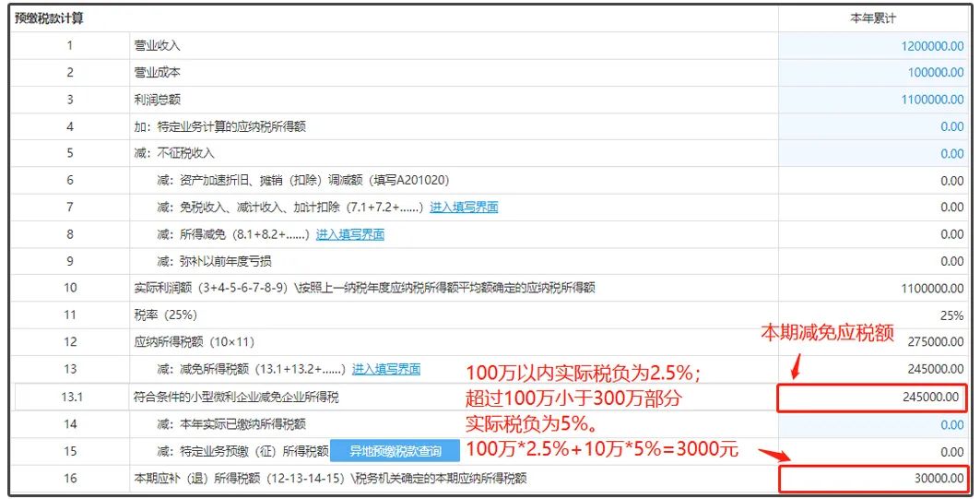Select row 加：特定业务计算的应纳税所得额

point(220,126)
